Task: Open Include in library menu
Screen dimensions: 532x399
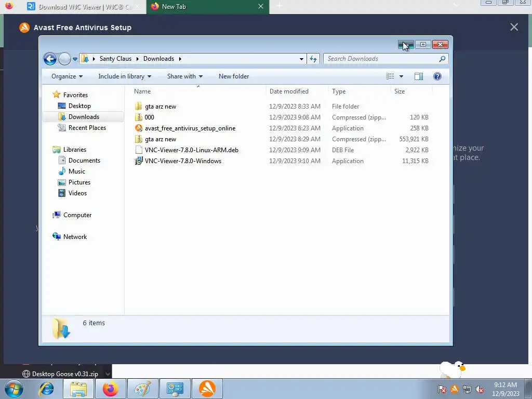Action: [x=125, y=76]
